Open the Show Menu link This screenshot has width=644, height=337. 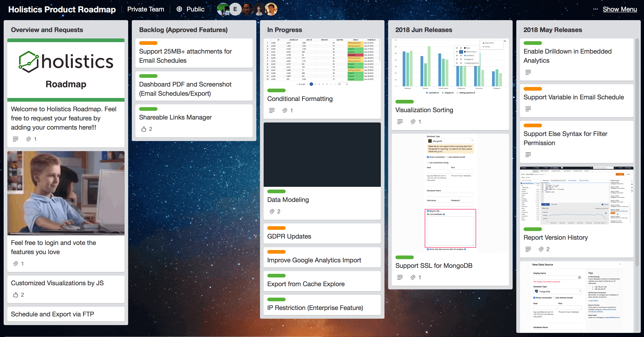coord(620,9)
